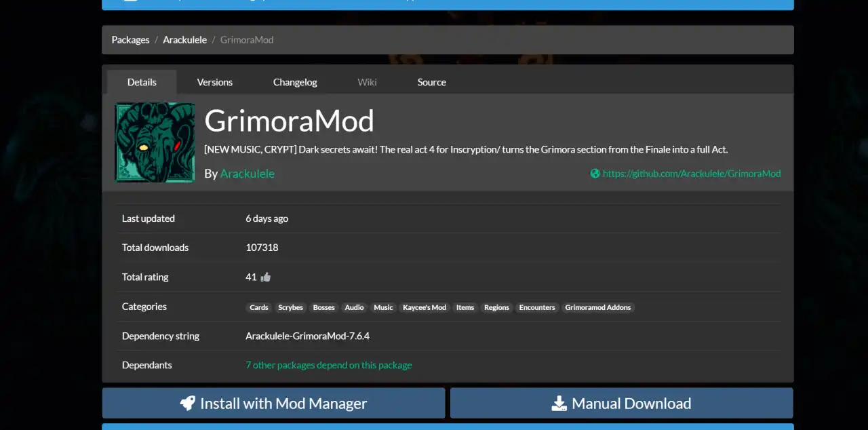
Task: Click the Manual Download button
Action: coord(622,404)
